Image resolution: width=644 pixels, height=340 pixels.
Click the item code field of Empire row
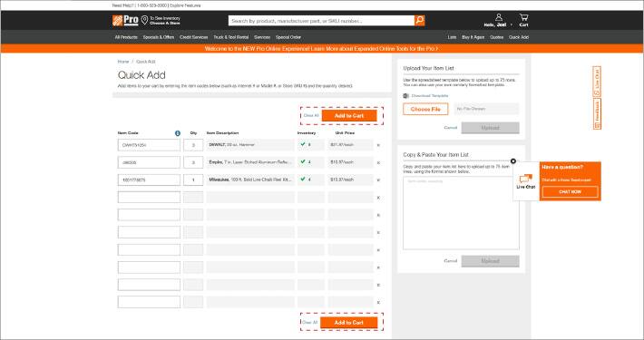coord(149,162)
